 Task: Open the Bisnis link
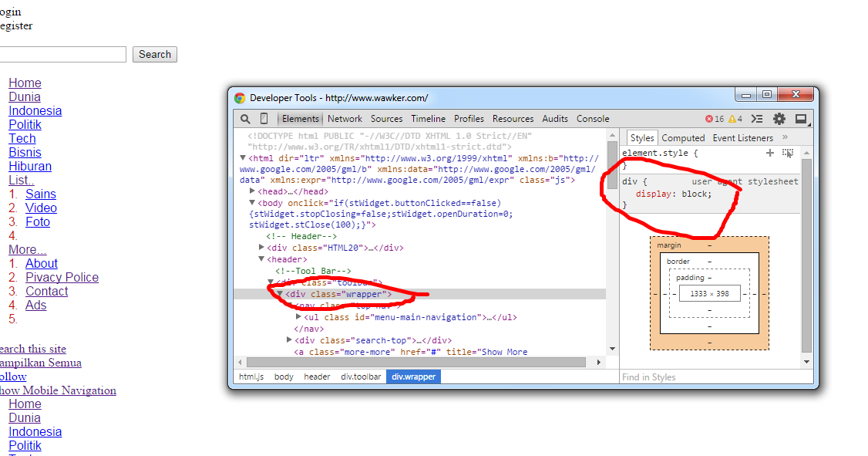click(25, 152)
